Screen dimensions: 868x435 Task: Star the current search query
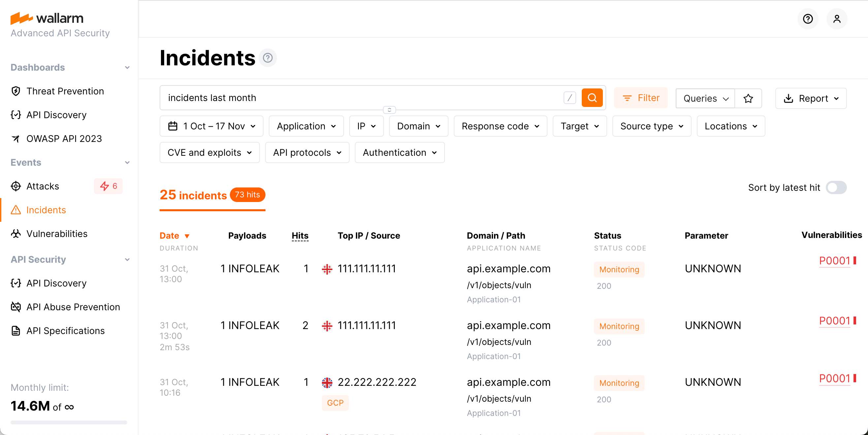(748, 98)
